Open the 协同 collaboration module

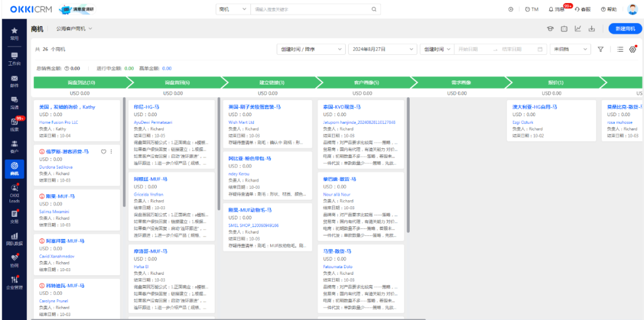click(14, 261)
